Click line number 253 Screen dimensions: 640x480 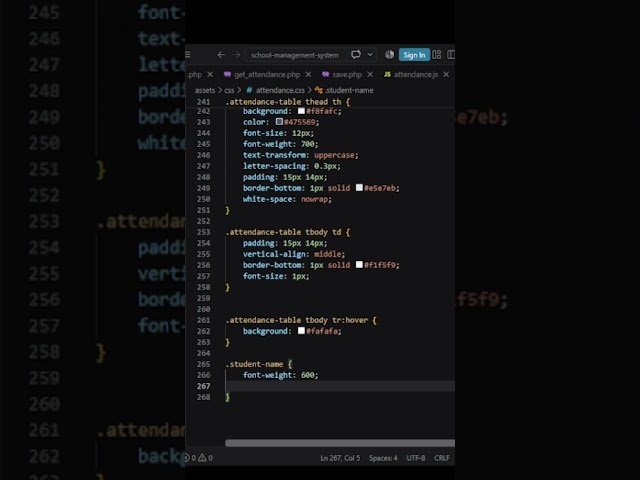[203, 232]
